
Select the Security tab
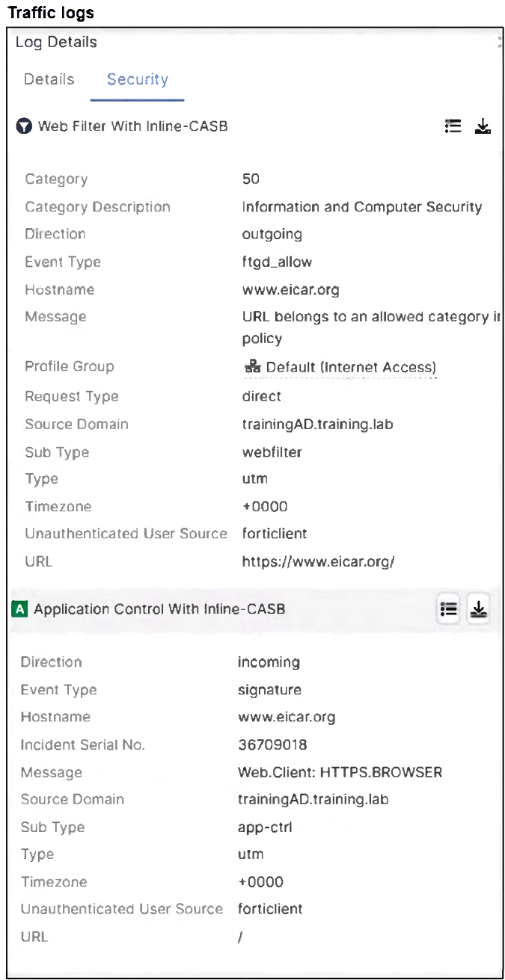point(137,79)
